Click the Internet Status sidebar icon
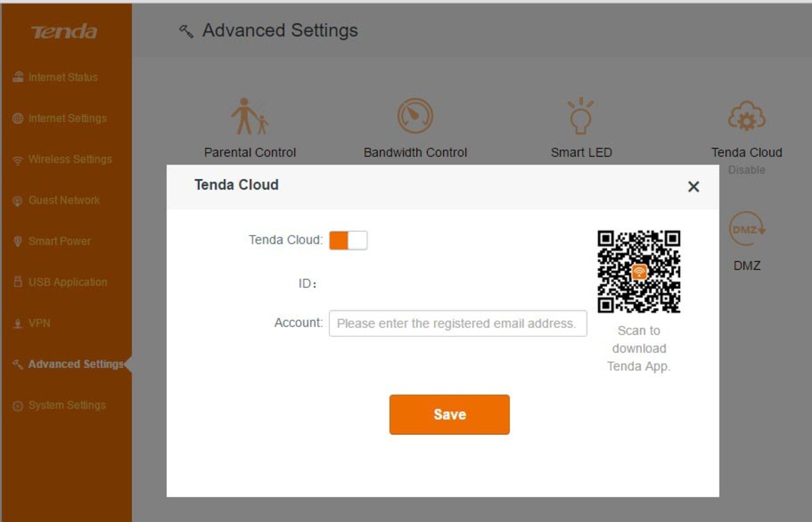 tap(18, 77)
